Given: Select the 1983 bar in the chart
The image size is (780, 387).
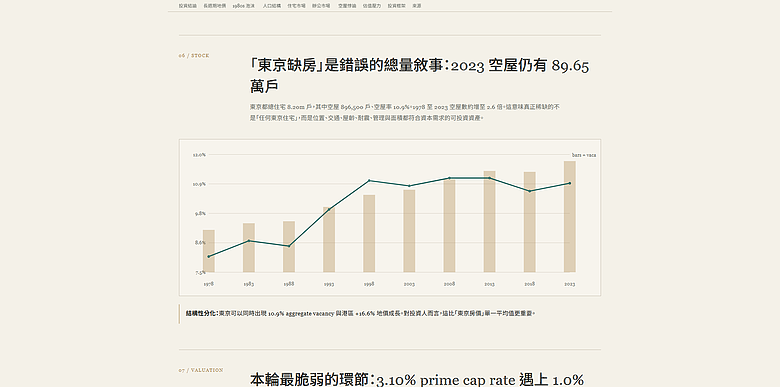Looking at the screenshot, I should coord(249,247).
